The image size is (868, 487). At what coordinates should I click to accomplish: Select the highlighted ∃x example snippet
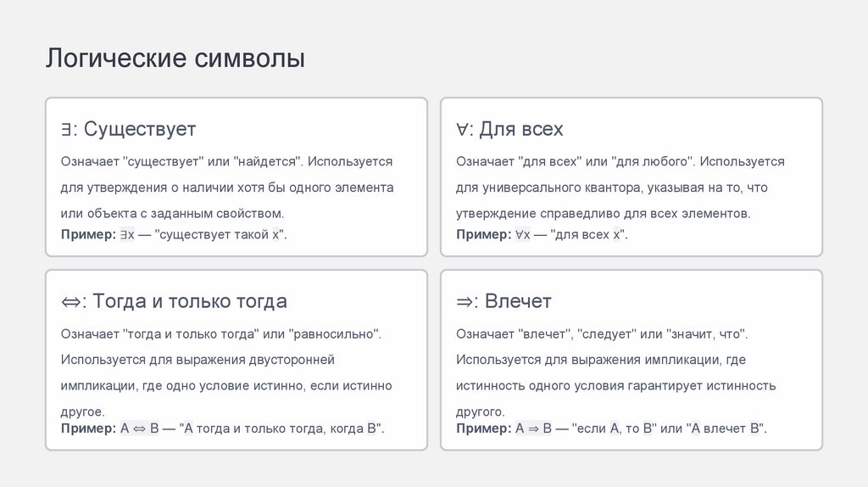coord(127,234)
